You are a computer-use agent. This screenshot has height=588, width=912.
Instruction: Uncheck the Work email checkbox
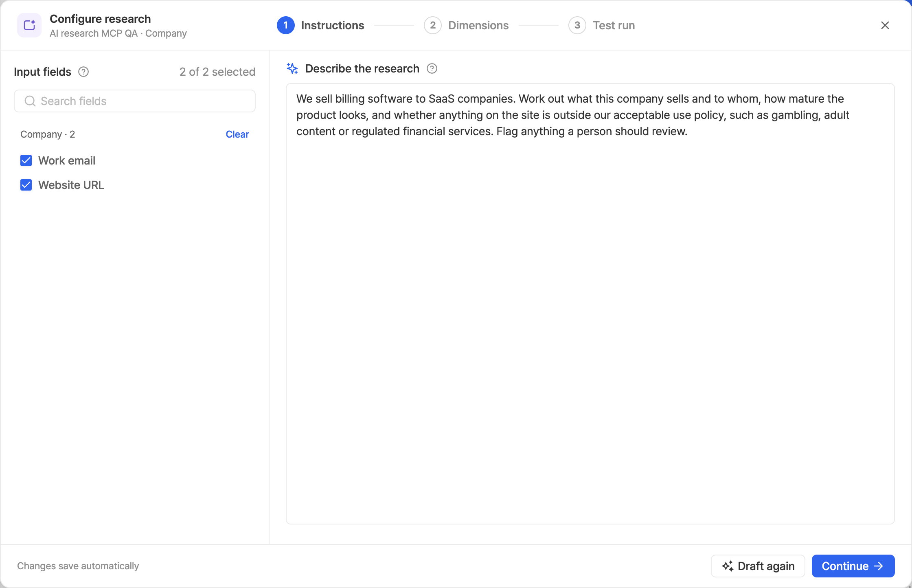pyautogui.click(x=26, y=160)
